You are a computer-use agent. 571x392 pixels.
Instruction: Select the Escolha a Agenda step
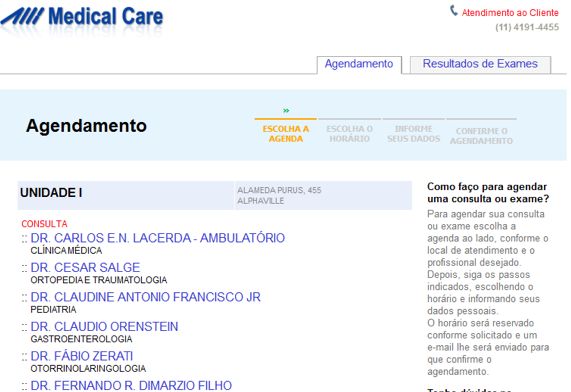tap(286, 134)
